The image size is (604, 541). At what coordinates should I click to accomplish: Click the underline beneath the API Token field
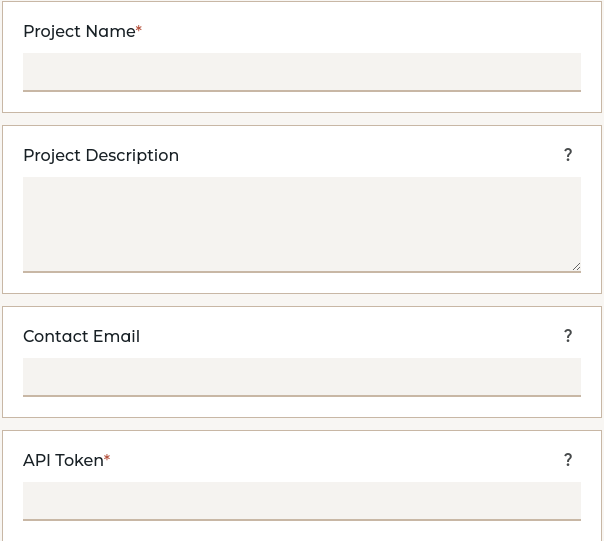(301, 520)
